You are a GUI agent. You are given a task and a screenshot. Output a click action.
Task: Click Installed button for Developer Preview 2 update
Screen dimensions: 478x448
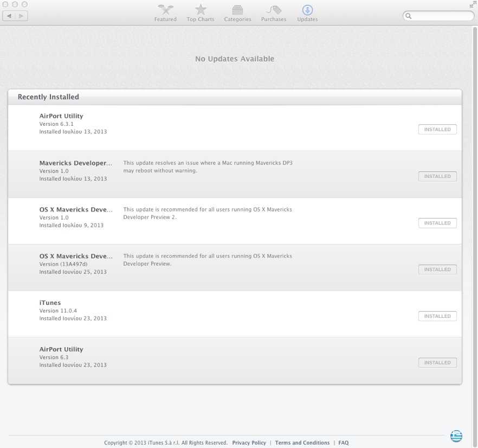click(x=437, y=223)
